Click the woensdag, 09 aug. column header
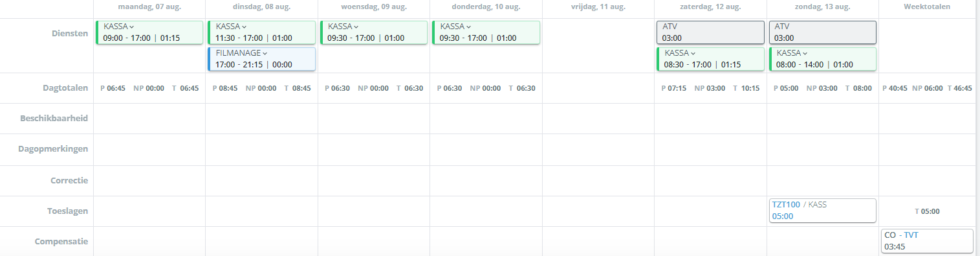This screenshot has width=980, height=256. point(374,7)
